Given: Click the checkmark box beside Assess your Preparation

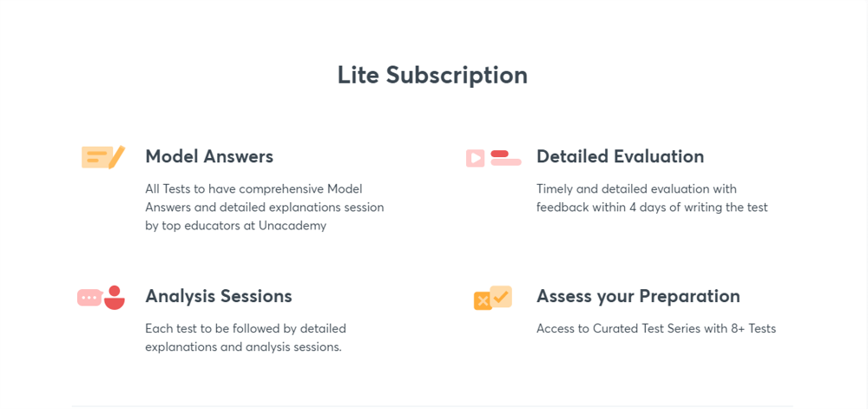Looking at the screenshot, I should [501, 296].
